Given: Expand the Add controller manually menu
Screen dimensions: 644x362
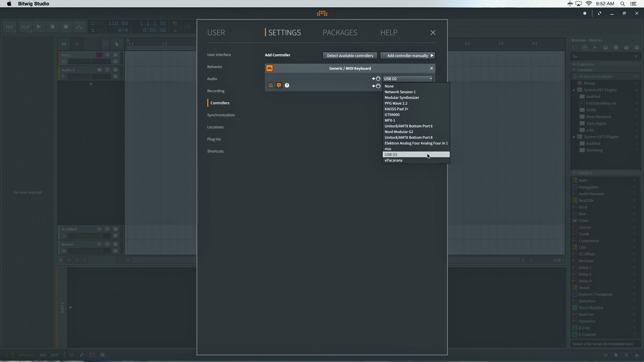Looking at the screenshot, I should [x=408, y=56].
